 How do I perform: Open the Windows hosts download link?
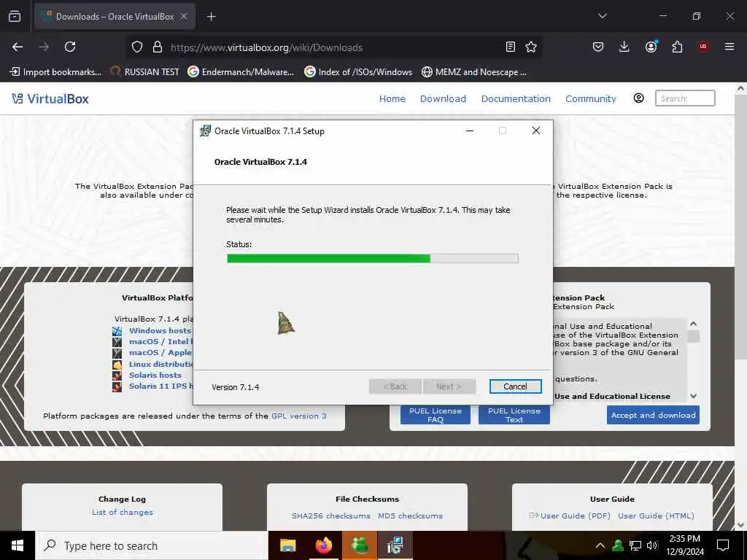pos(160,330)
